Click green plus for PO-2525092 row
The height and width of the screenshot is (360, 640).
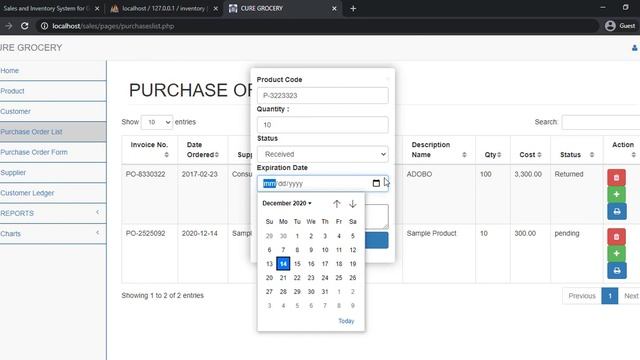(616, 253)
